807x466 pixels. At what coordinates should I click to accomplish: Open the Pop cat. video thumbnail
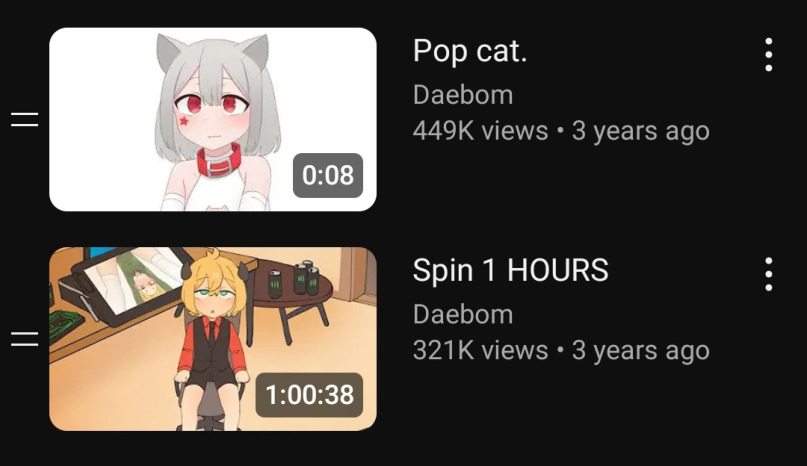point(213,119)
